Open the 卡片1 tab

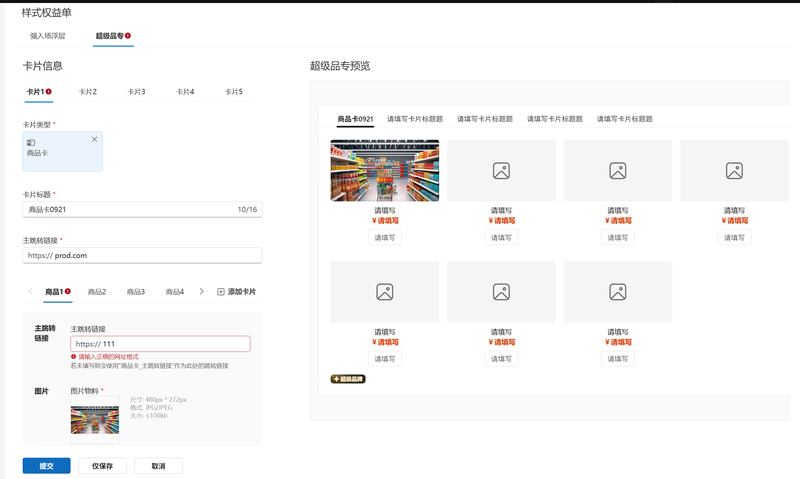click(x=39, y=92)
